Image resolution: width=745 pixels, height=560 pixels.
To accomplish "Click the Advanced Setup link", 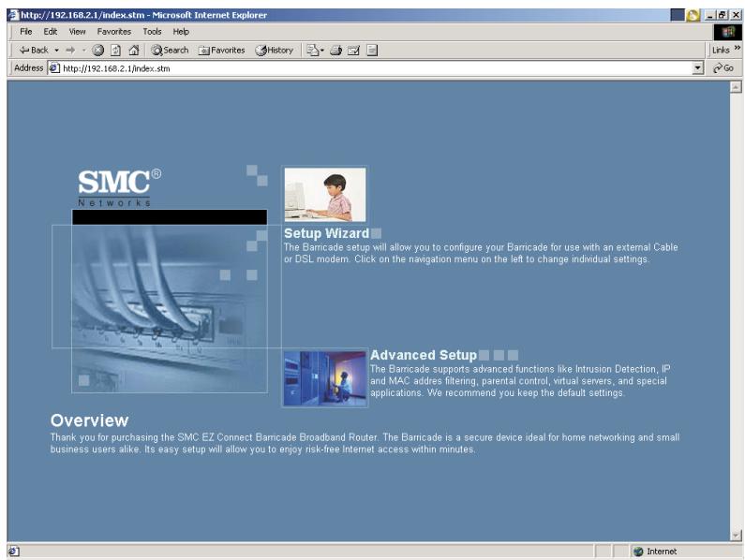I will (x=424, y=355).
